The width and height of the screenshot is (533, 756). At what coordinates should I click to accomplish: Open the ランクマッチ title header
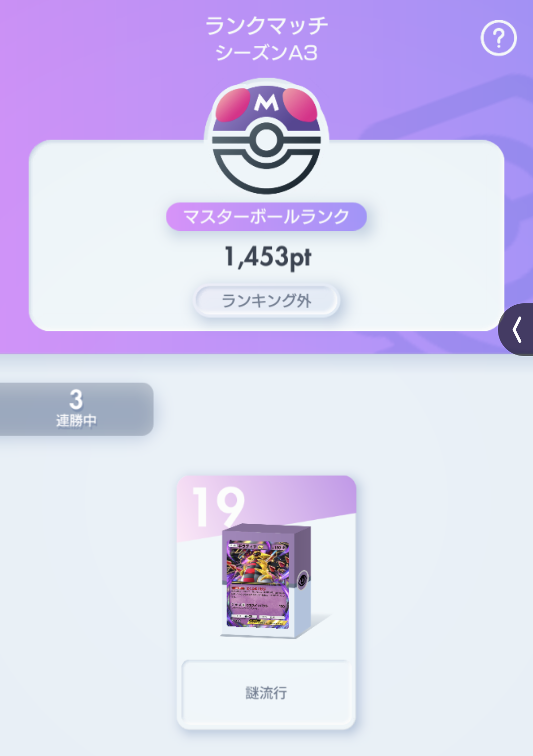tap(266, 26)
